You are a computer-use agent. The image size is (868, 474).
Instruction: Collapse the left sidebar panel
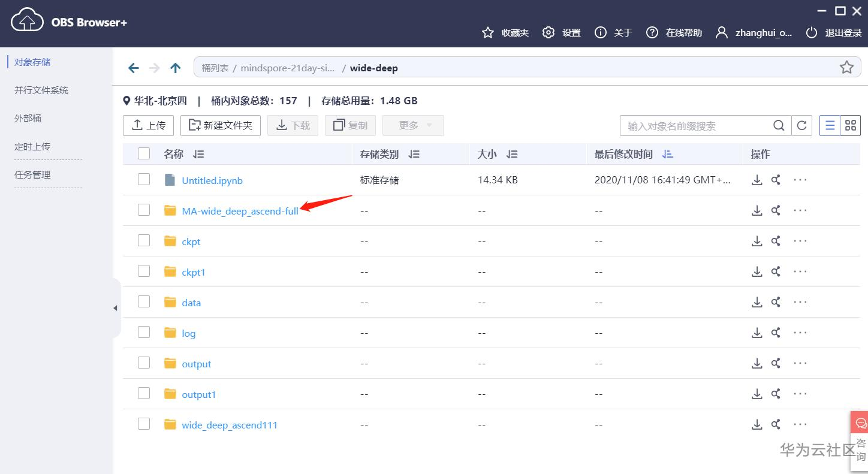point(116,308)
